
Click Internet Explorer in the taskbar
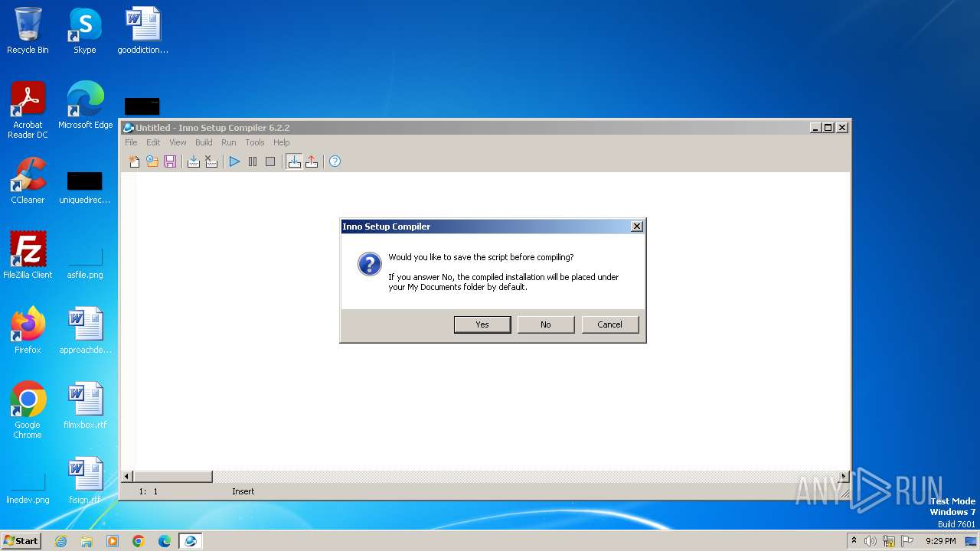(60, 541)
